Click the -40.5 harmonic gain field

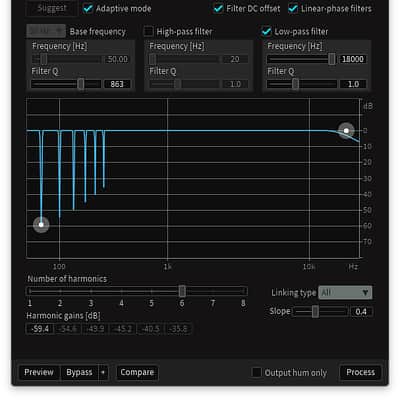(x=151, y=329)
